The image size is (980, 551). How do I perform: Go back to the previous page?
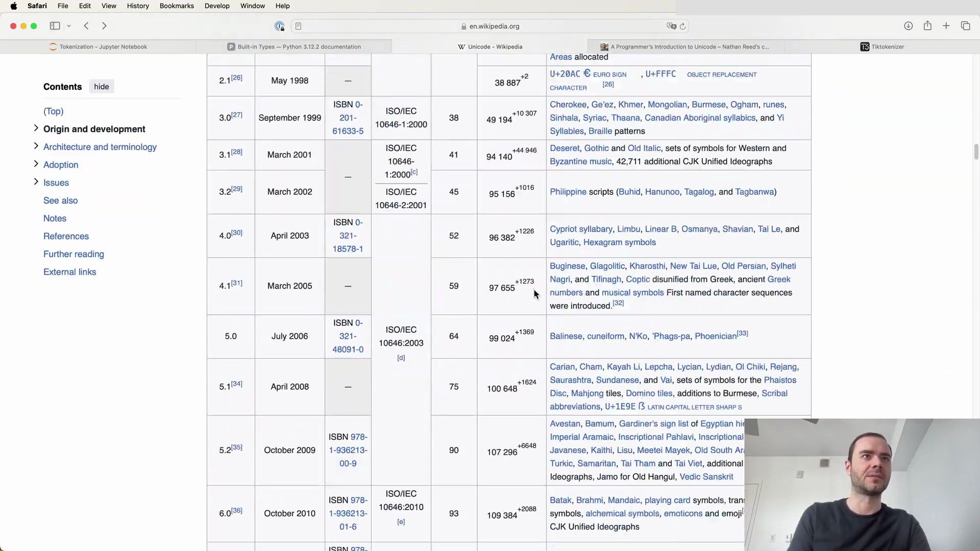pos(86,26)
